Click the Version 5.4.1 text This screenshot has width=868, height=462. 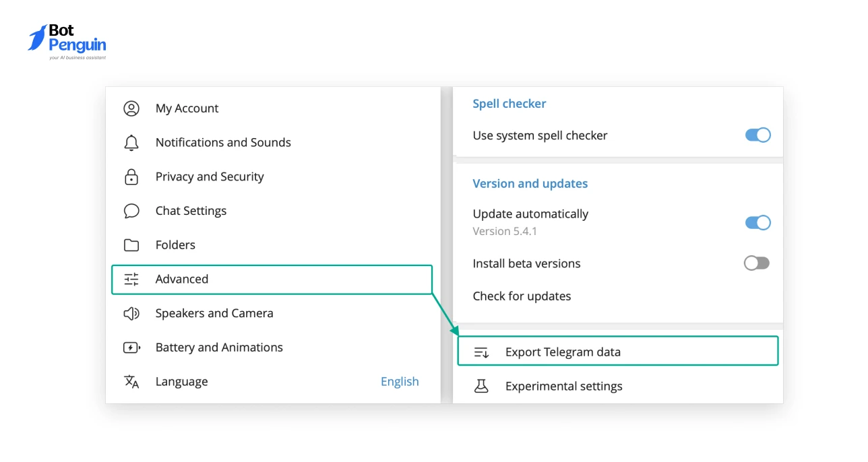click(505, 231)
